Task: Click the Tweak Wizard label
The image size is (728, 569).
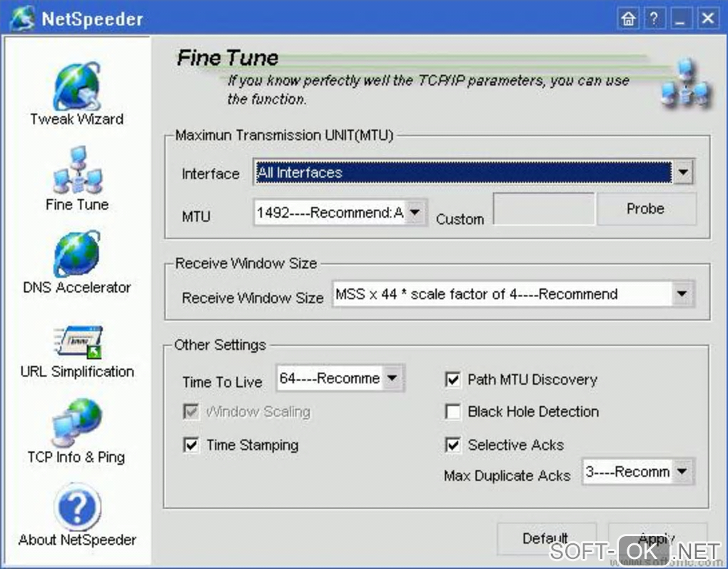Action: click(77, 119)
